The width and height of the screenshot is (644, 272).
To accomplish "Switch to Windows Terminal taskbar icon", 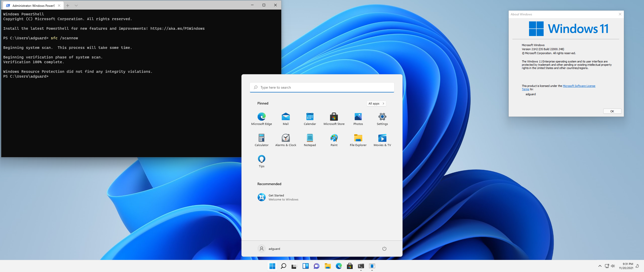I will click(361, 266).
